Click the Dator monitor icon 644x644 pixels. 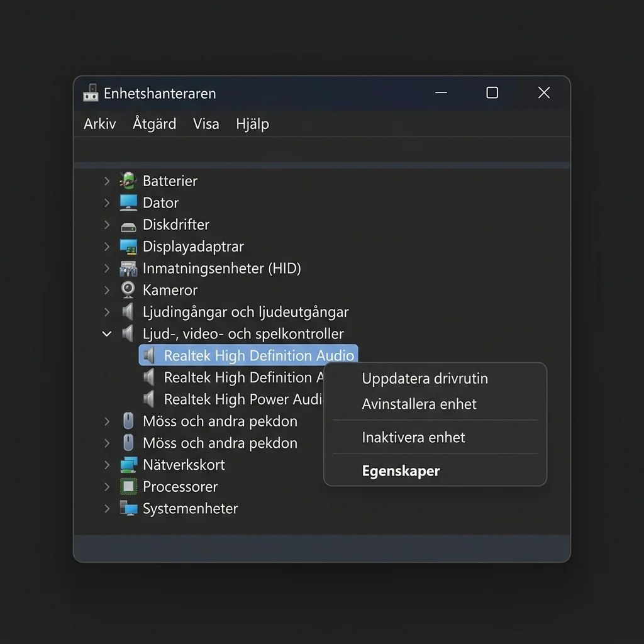(x=128, y=203)
